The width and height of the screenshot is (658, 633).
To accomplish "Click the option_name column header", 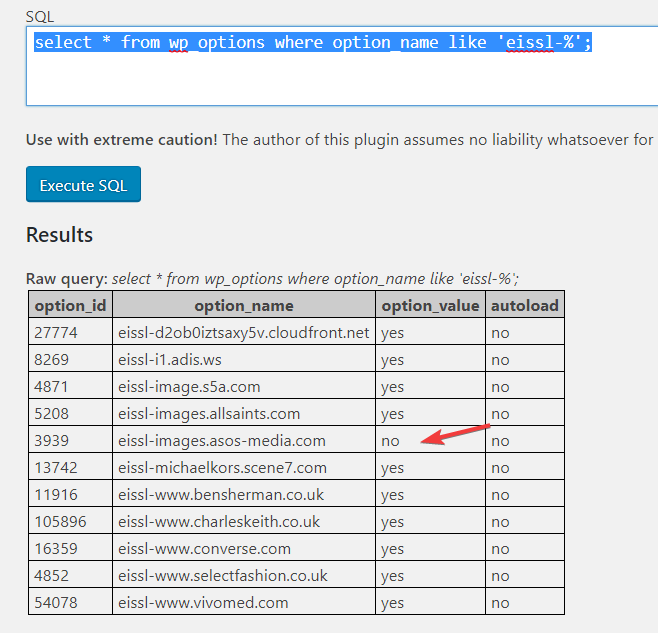I will click(244, 305).
